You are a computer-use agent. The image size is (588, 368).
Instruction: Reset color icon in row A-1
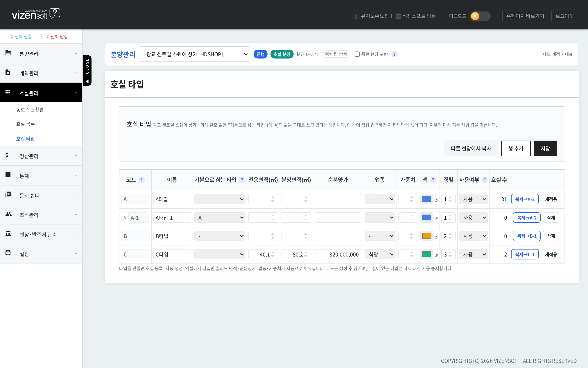436,219
